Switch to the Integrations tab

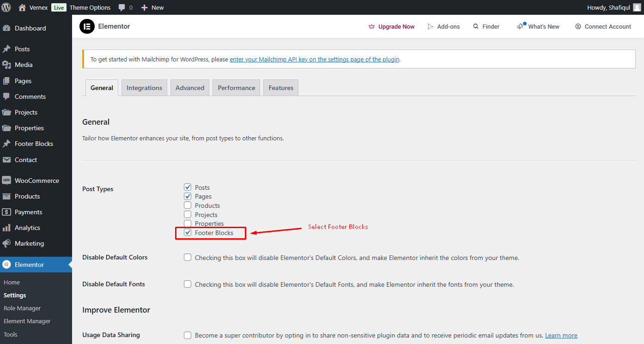144,88
